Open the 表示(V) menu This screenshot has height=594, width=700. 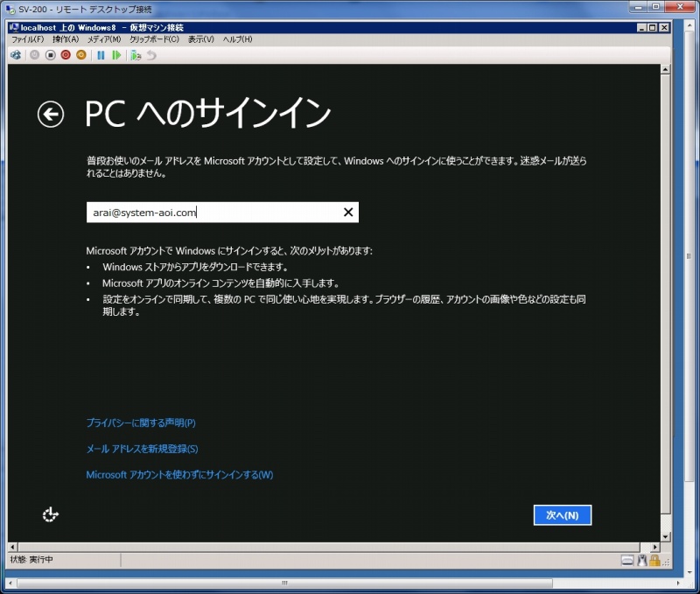(201, 39)
